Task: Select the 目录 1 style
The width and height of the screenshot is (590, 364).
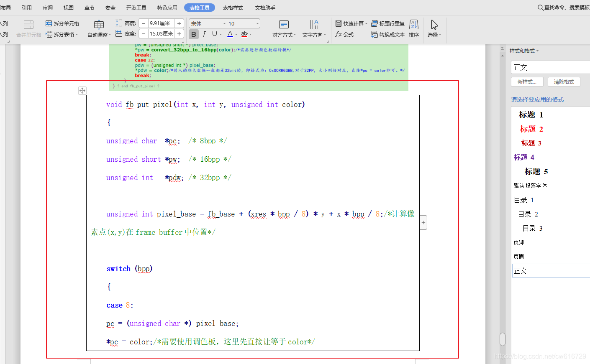Action: tap(524, 200)
